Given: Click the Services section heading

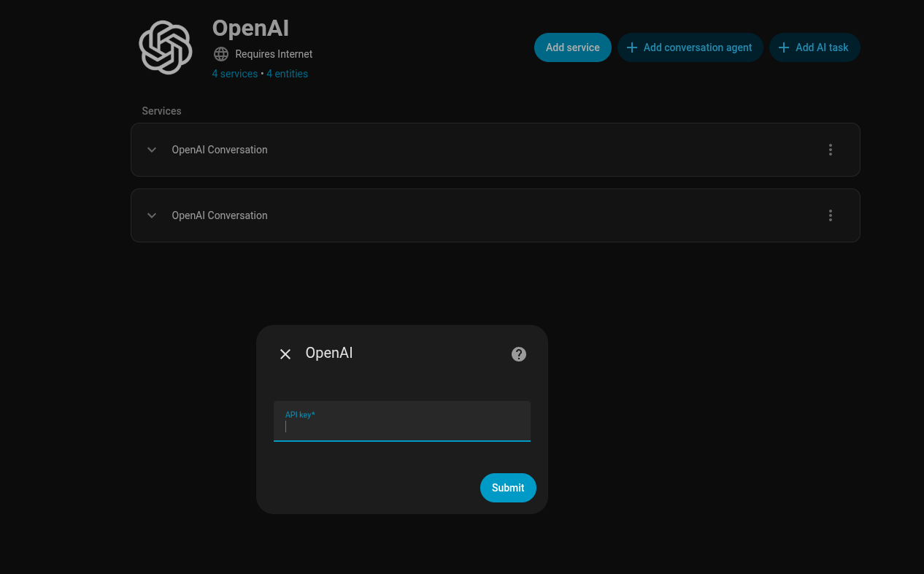Looking at the screenshot, I should pyautogui.click(x=161, y=111).
